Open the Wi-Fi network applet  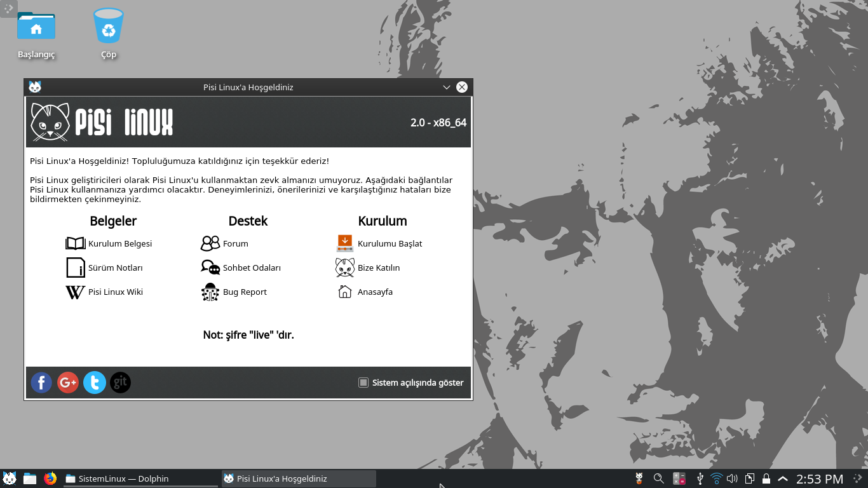(x=716, y=478)
